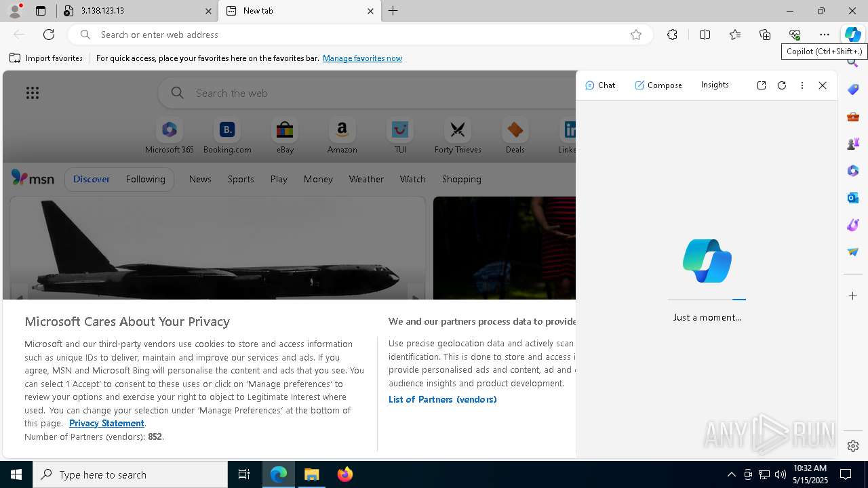Image resolution: width=868 pixels, height=488 pixels.
Task: Open the Sports menu item
Action: click(x=241, y=179)
